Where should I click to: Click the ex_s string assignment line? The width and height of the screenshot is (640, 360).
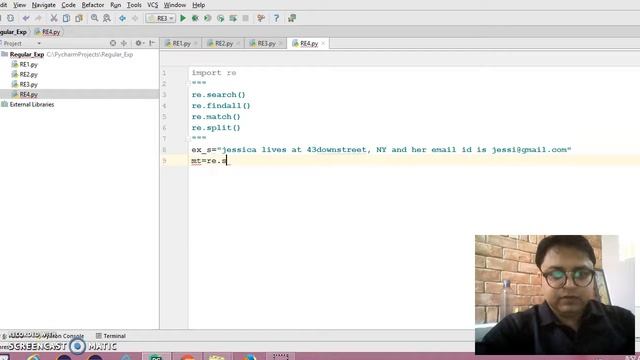tap(381, 150)
